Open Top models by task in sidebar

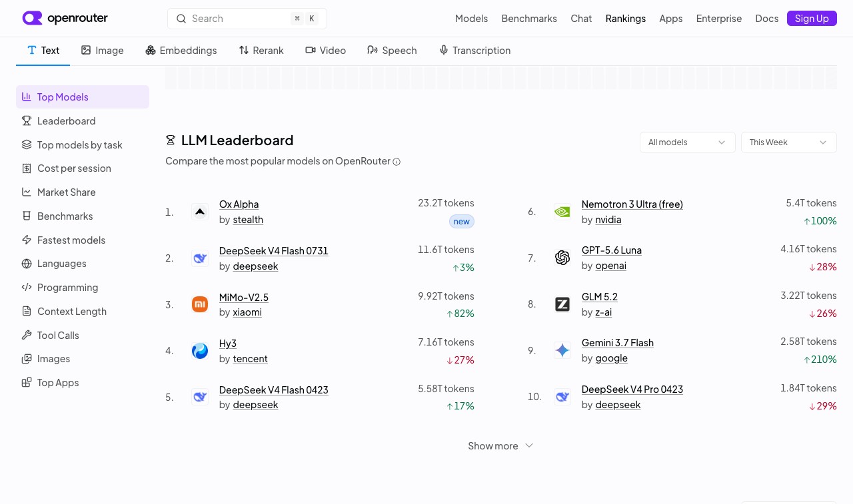[x=83, y=145]
